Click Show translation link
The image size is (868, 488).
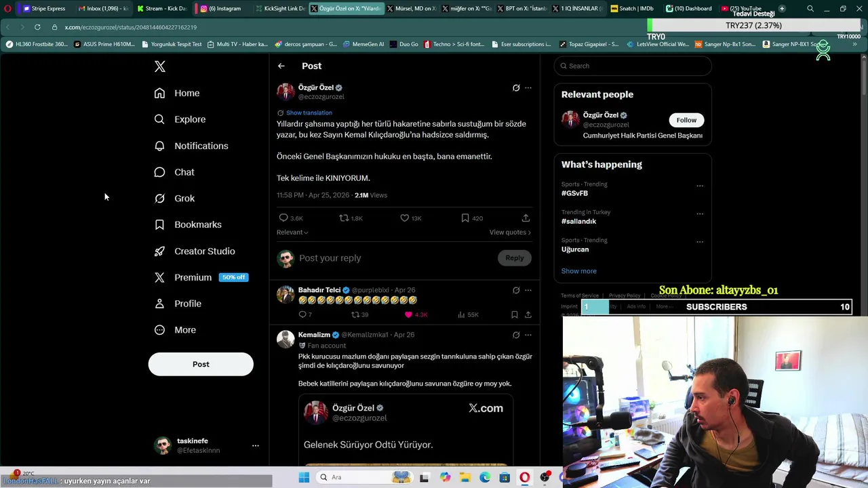[309, 113]
